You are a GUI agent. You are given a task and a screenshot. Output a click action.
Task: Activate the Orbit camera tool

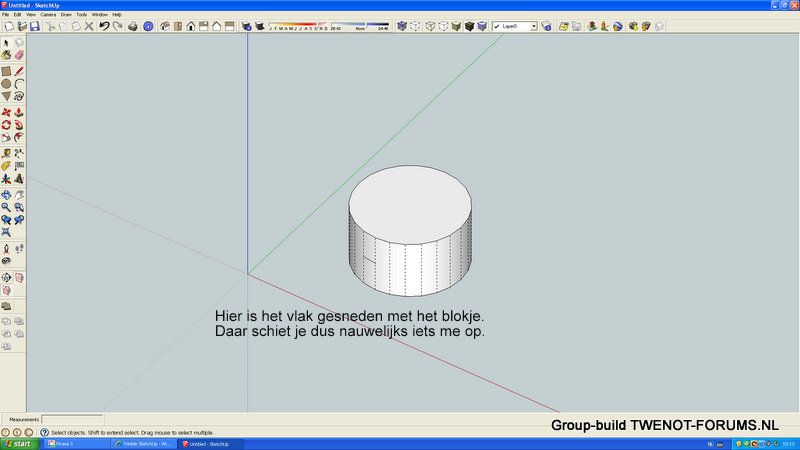(6, 195)
